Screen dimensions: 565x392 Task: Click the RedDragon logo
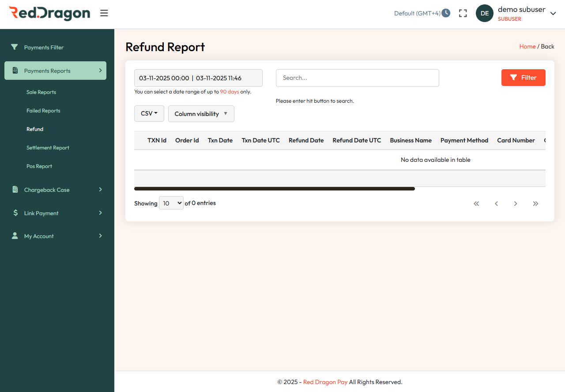coord(49,13)
